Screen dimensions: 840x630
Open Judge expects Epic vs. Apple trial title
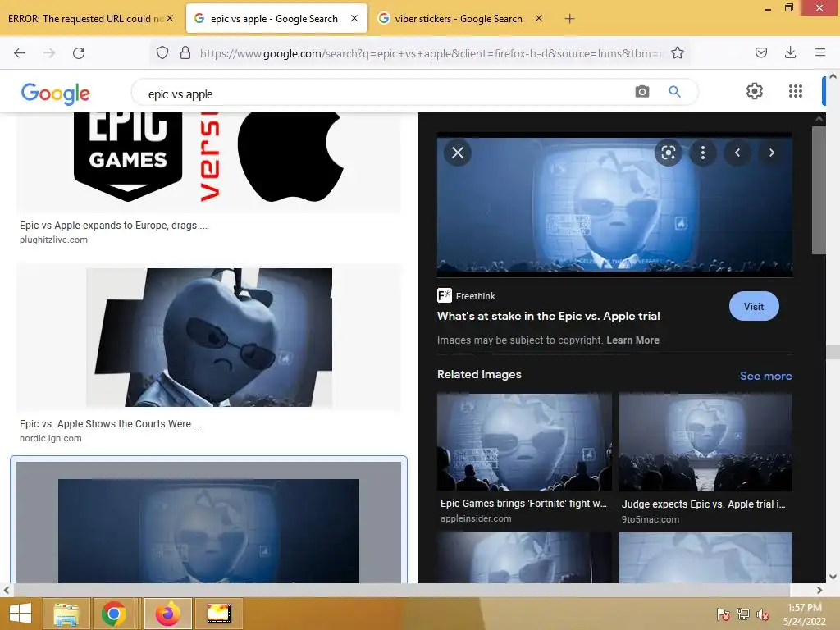coord(703,504)
